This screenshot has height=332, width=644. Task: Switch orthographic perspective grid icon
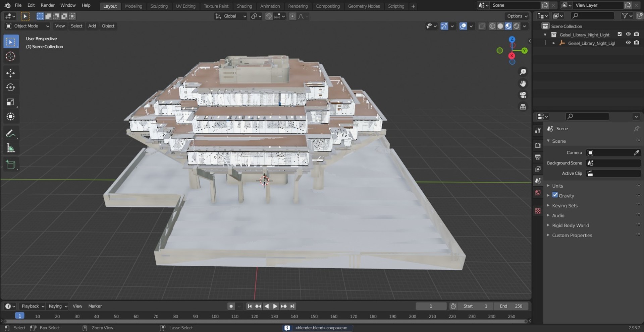coord(523,107)
